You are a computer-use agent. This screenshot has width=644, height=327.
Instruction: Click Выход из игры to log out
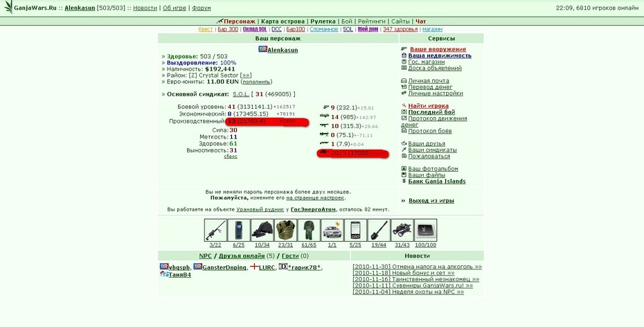(x=431, y=201)
